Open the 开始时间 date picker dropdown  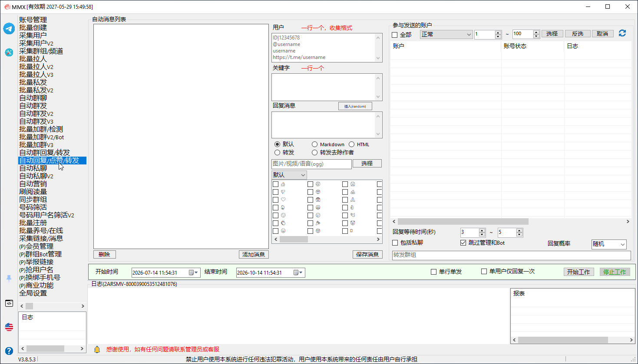point(194,272)
